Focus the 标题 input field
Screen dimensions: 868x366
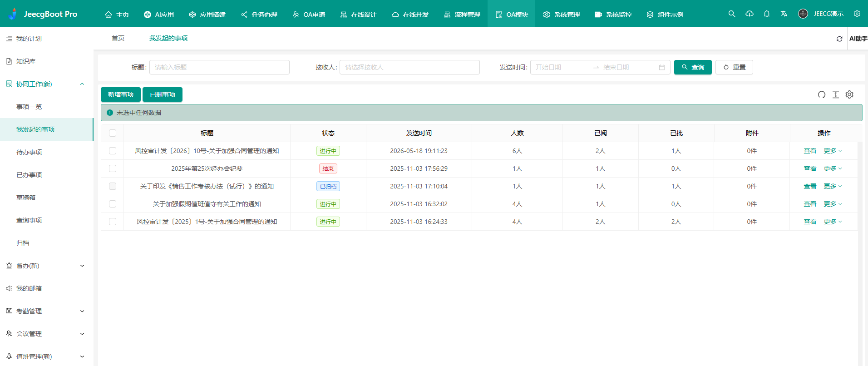pos(219,67)
